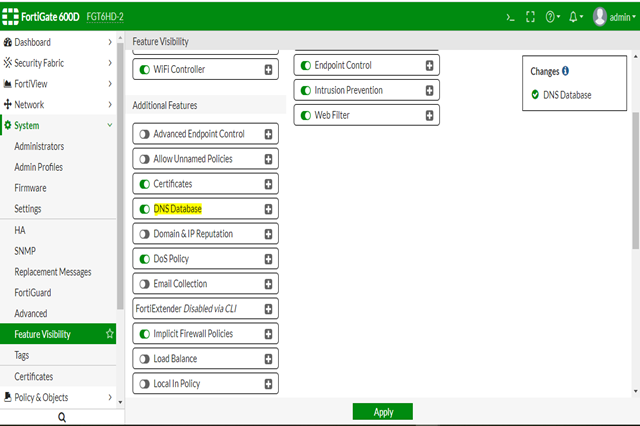Click the info icon next to Changes
Screen dimensions: 640x426
(566, 72)
